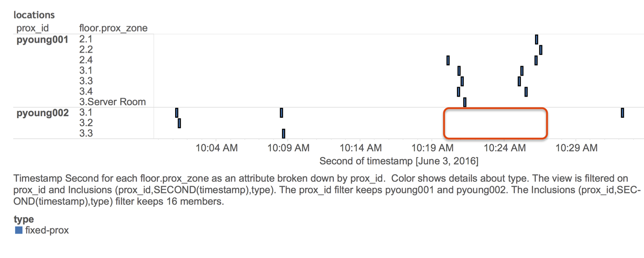Select the pyoung001 mark in zone 2.1
Image resolution: width=644 pixels, height=258 pixels.
(537, 39)
